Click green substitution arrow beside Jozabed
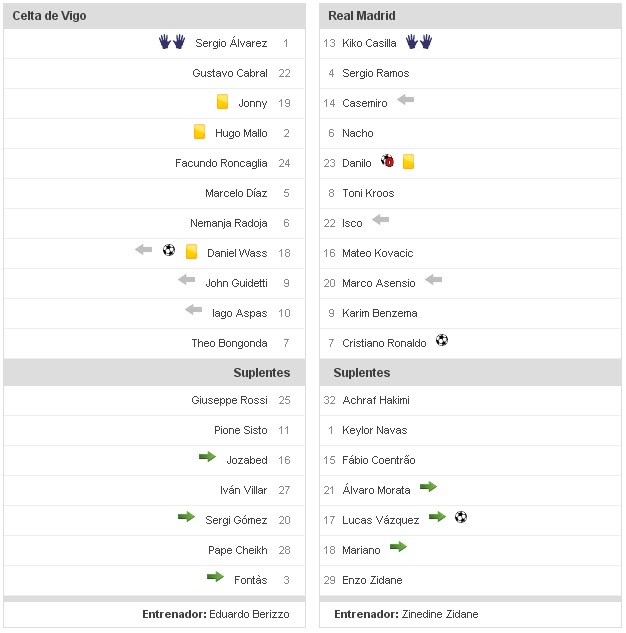The width and height of the screenshot is (626, 633). 207,457
